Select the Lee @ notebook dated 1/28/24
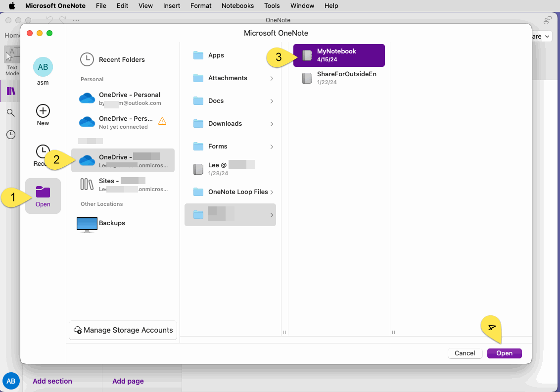The width and height of the screenshot is (560, 392). (230, 169)
